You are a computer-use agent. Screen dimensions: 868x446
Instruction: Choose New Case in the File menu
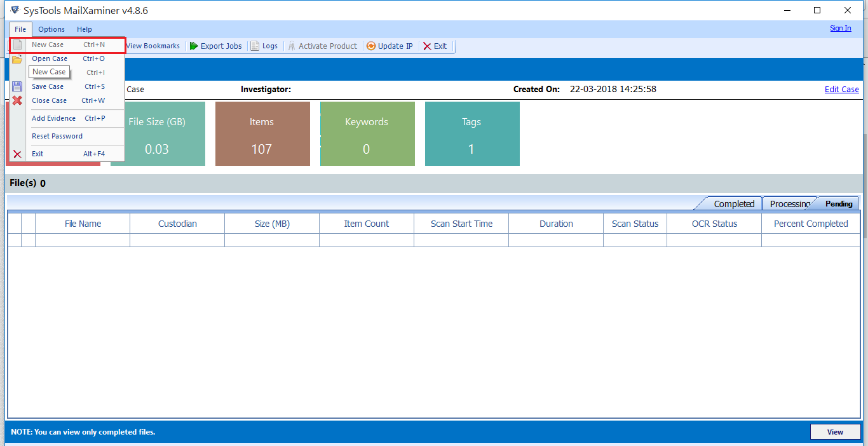click(67, 45)
